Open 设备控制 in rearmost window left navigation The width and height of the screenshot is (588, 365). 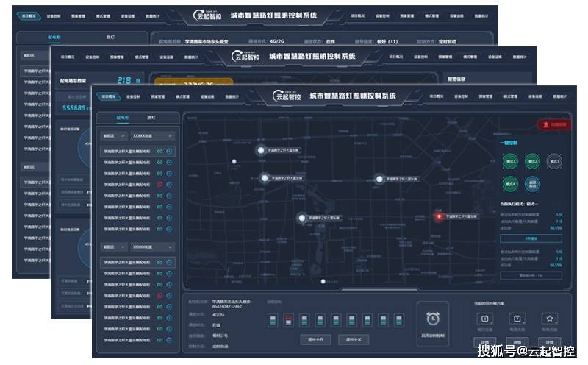[54, 16]
